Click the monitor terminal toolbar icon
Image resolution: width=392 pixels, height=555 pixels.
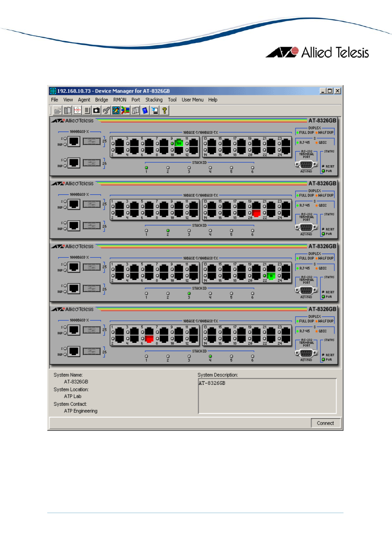155,110
